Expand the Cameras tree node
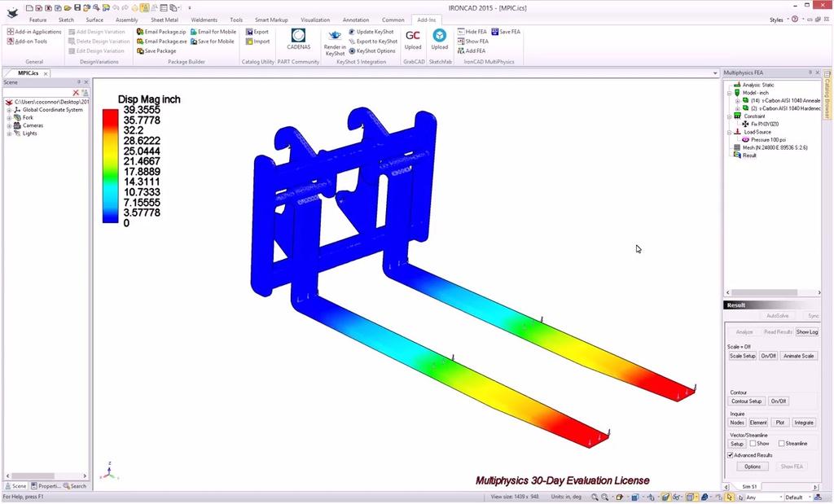 [9, 126]
